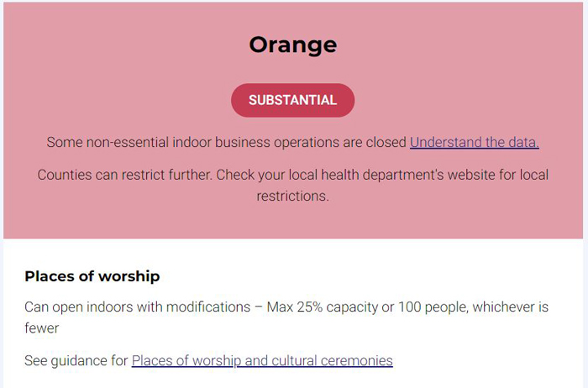Screen dimensions: 588x388
Task: Open the 'Understand the data.' link
Action: click(x=475, y=143)
